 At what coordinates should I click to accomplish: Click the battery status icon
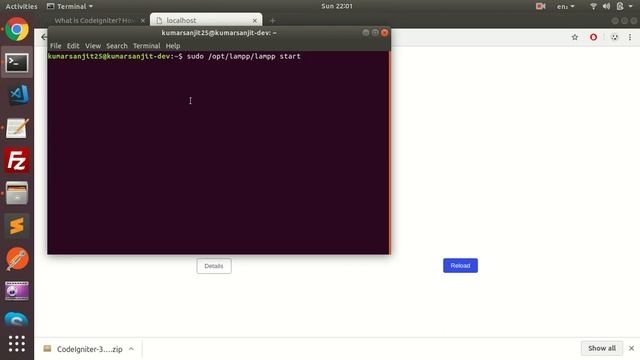click(x=620, y=6)
